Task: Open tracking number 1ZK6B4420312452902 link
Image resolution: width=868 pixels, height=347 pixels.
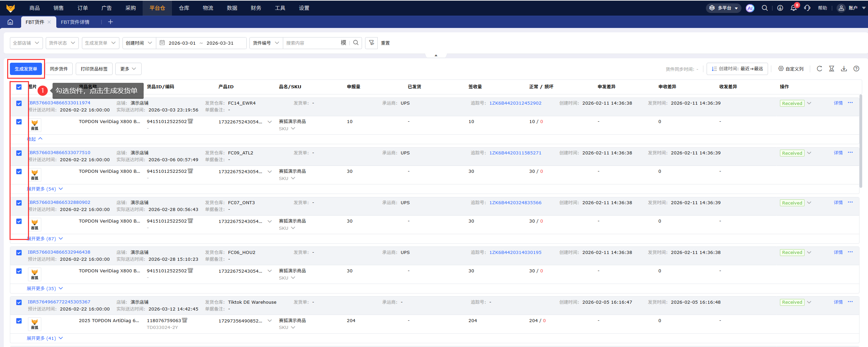Action: pos(515,103)
